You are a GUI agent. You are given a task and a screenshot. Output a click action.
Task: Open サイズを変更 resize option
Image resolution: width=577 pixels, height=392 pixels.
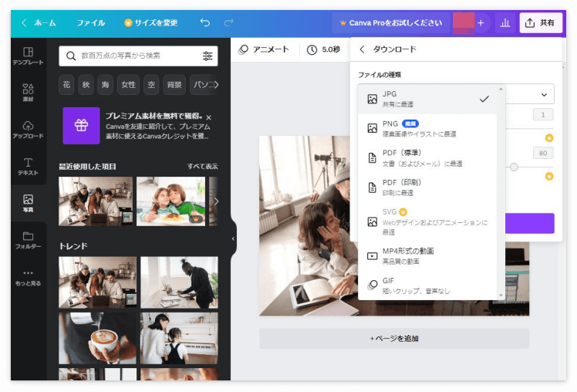(x=151, y=23)
